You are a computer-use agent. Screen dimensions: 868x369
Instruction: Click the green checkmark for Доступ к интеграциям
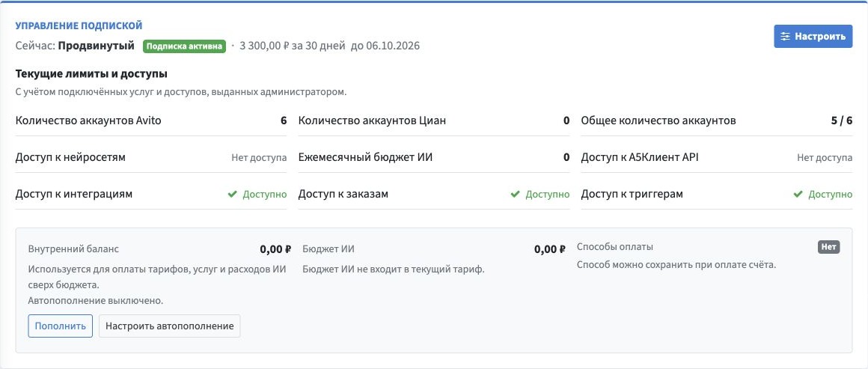(233, 195)
